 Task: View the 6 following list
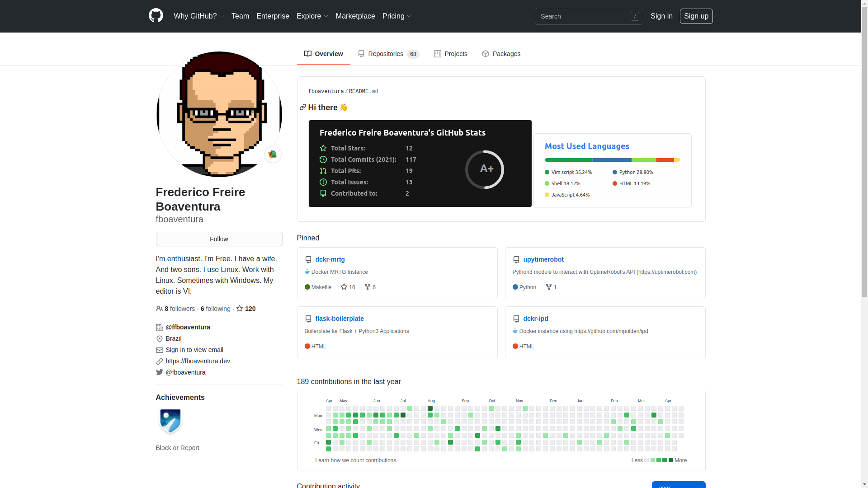coord(215,309)
